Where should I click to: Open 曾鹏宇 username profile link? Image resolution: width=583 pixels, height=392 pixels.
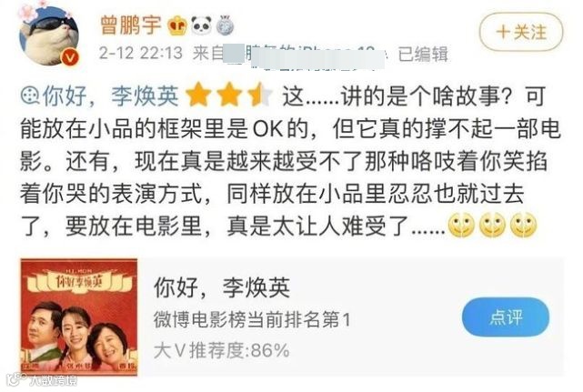click(131, 25)
